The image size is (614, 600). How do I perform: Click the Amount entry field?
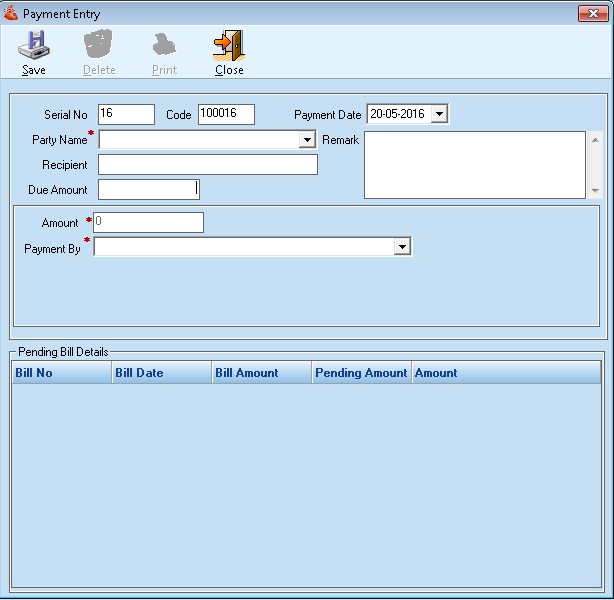[x=148, y=222]
